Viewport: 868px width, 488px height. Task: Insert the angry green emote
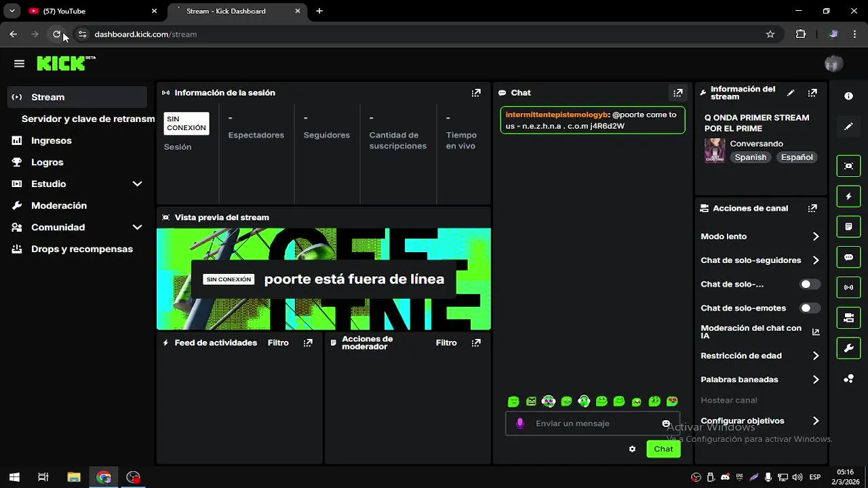click(x=531, y=401)
